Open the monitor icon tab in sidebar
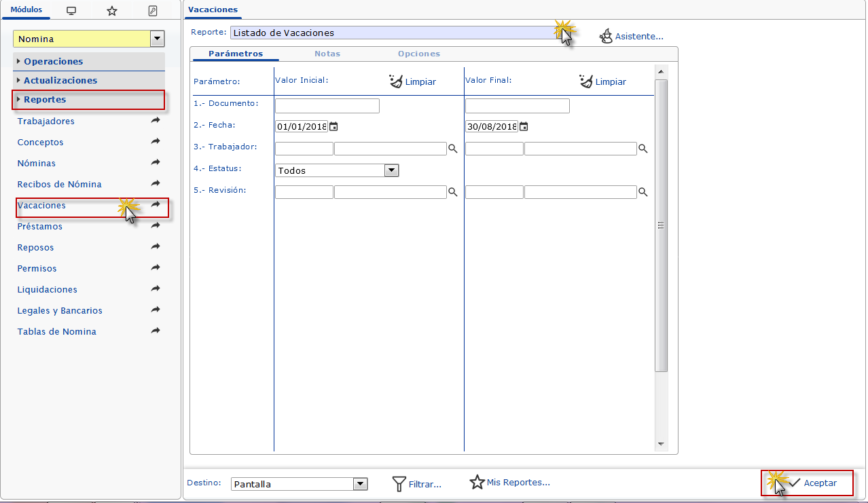Image resolution: width=868 pixels, height=503 pixels. [x=71, y=10]
